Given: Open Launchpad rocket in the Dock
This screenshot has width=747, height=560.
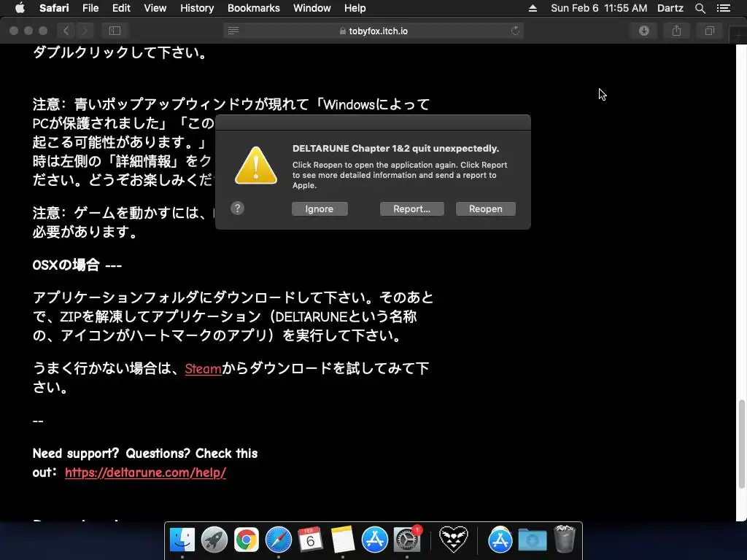Looking at the screenshot, I should tap(214, 540).
